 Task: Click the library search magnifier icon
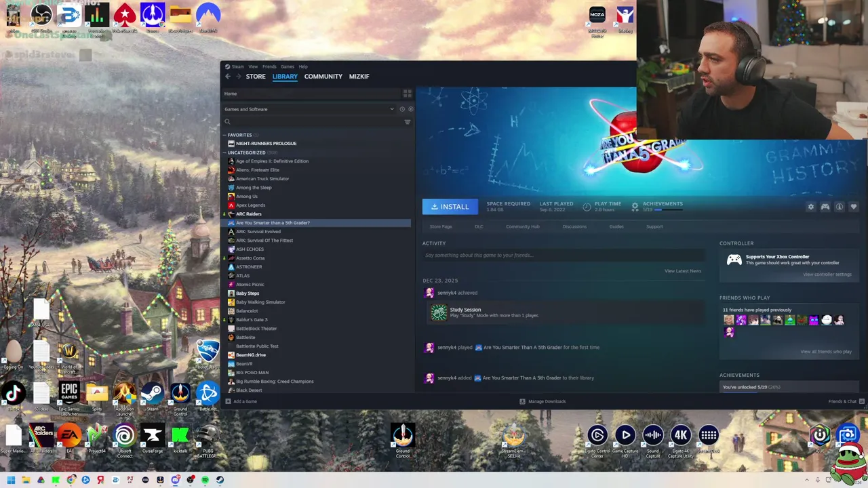pos(228,122)
